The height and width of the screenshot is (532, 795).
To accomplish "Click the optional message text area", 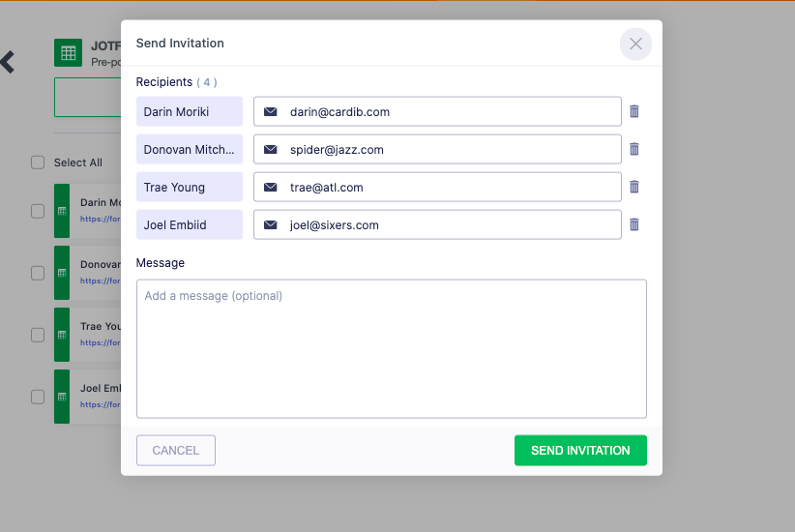I will click(x=391, y=348).
